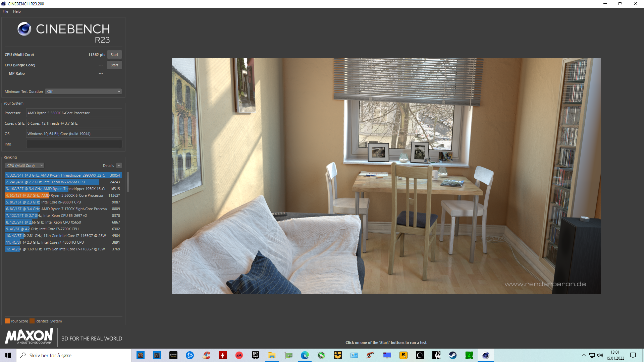This screenshot has height=362, width=644.
Task: Click the ranking list scrollbar grip
Action: point(128,182)
